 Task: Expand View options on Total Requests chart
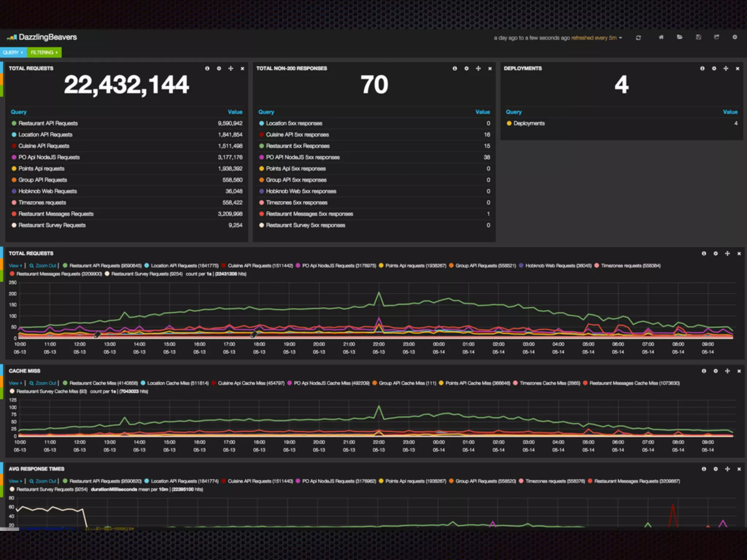15,266
